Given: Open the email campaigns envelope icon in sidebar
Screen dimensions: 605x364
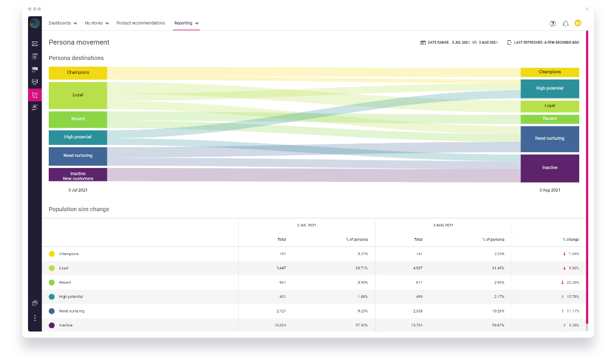Looking at the screenshot, I should pos(35,44).
